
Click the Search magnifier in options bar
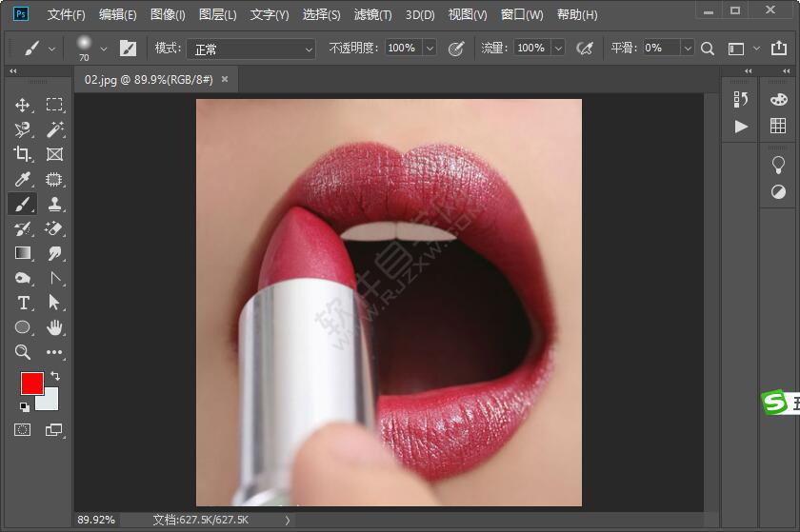(707, 49)
